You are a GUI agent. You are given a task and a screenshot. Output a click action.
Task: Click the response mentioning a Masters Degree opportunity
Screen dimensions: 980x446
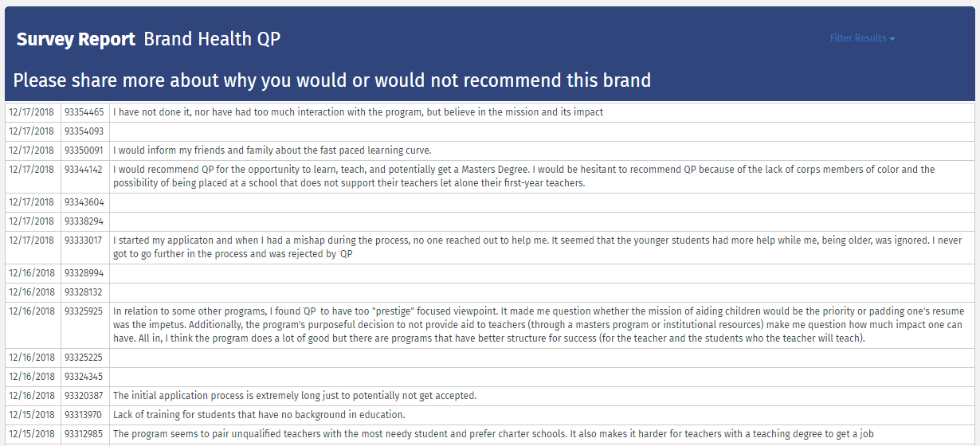click(x=523, y=176)
